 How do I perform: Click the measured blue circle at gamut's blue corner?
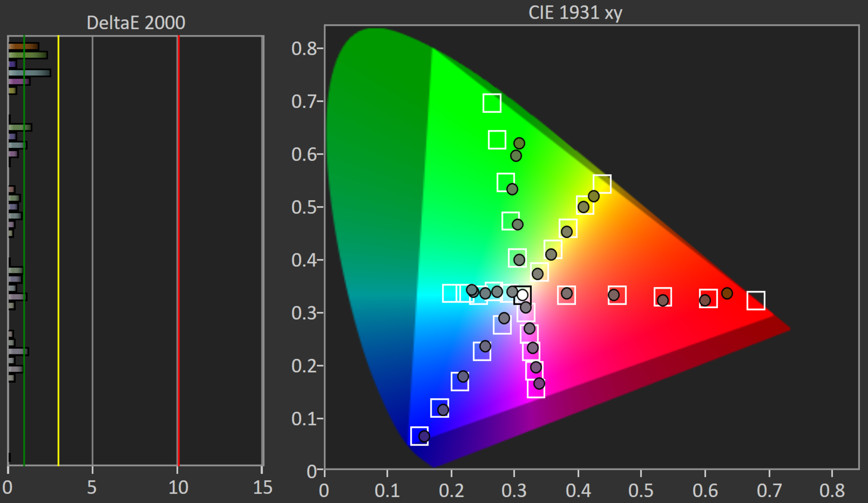click(424, 436)
